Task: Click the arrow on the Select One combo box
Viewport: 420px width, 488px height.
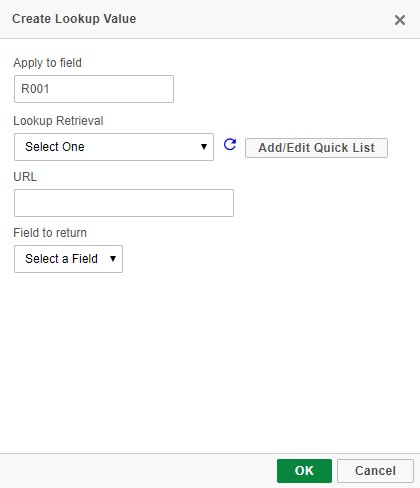Action: pyautogui.click(x=204, y=147)
